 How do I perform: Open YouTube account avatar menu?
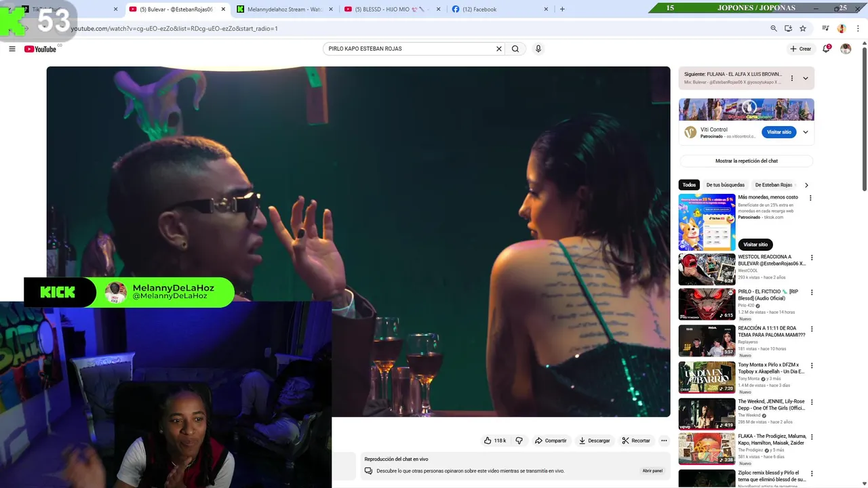point(846,49)
